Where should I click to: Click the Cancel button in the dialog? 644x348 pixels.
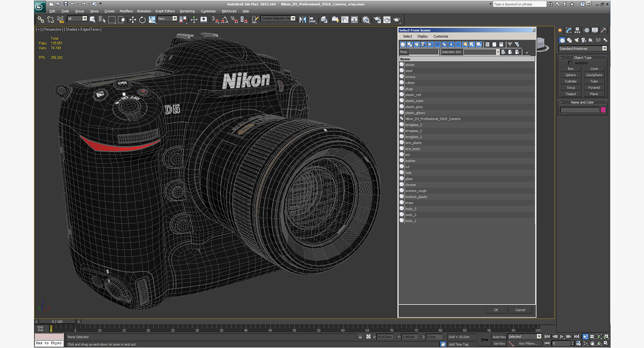tap(520, 310)
